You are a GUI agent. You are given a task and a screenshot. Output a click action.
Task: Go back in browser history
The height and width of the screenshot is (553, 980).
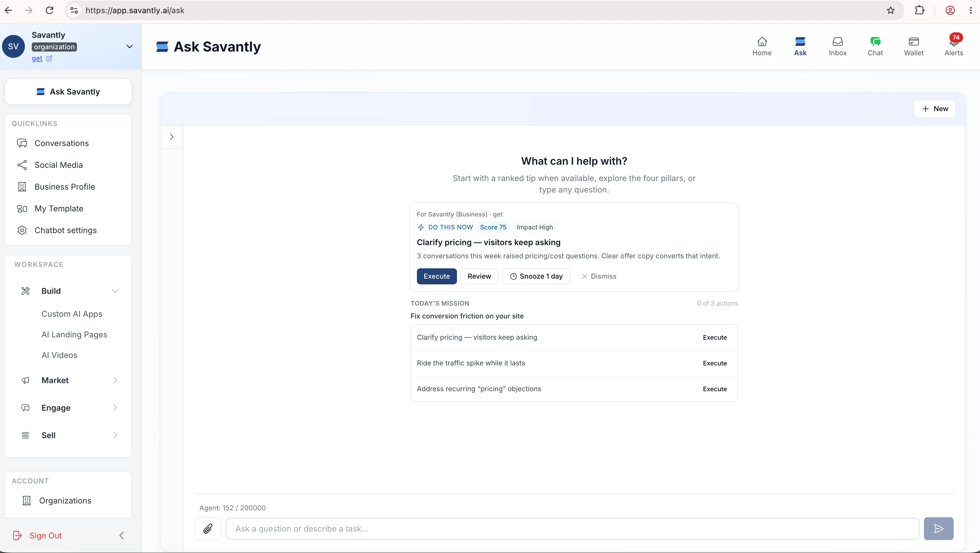[x=8, y=10]
